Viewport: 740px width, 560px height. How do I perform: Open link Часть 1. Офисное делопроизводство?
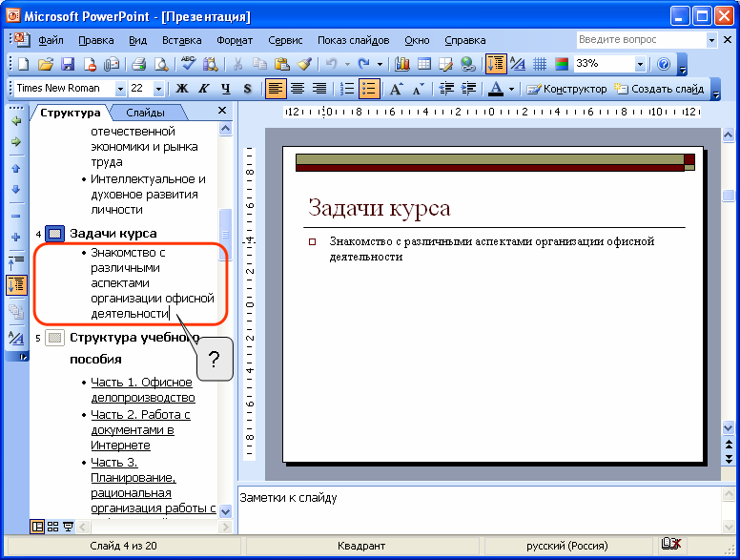point(143,390)
